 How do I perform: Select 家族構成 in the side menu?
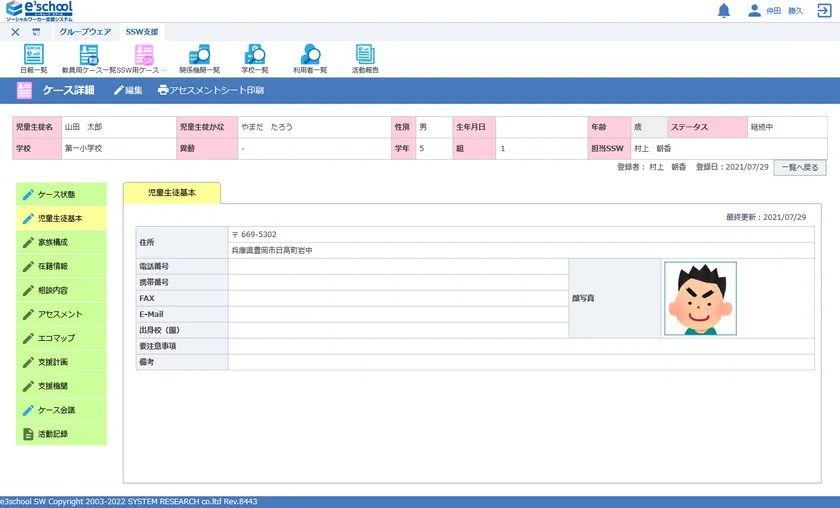(61, 242)
